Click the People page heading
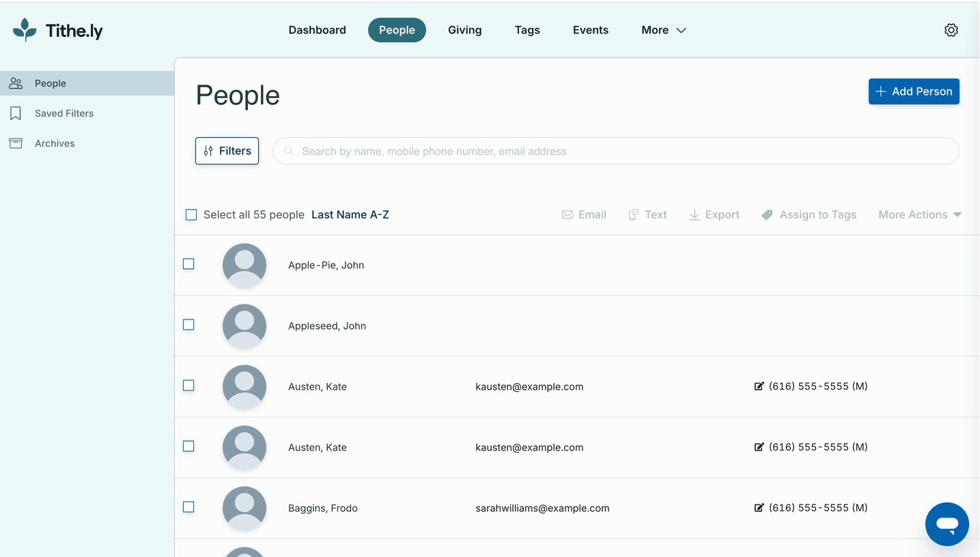Image resolution: width=980 pixels, height=557 pixels. pyautogui.click(x=238, y=96)
